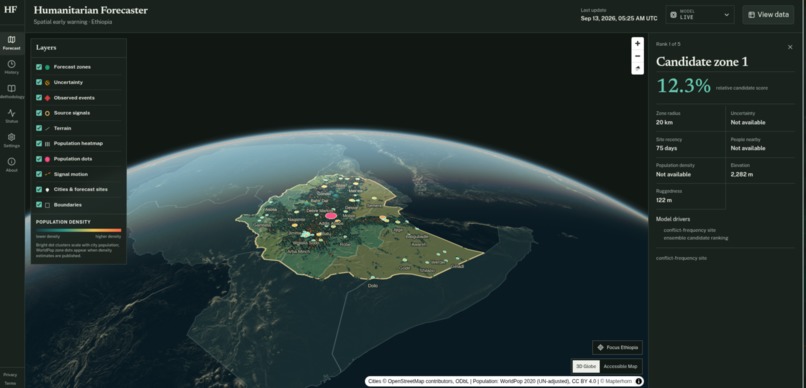Click the POPULATION DENSITY legend heading
This screenshot has width=806, height=388.
click(x=63, y=222)
